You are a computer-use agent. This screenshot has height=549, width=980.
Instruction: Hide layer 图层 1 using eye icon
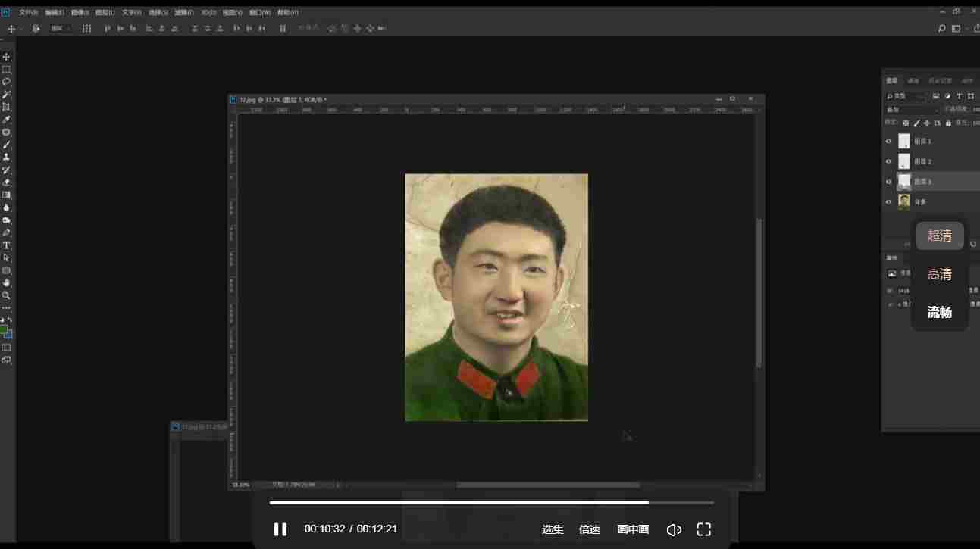(x=889, y=141)
